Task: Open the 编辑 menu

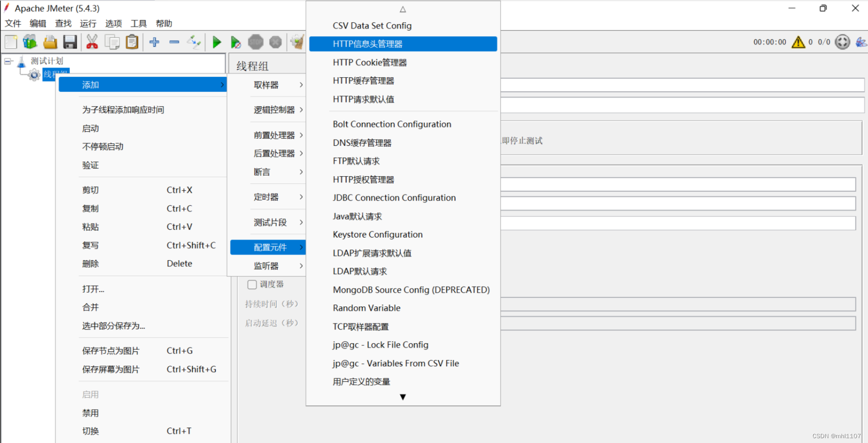Action: (x=38, y=24)
